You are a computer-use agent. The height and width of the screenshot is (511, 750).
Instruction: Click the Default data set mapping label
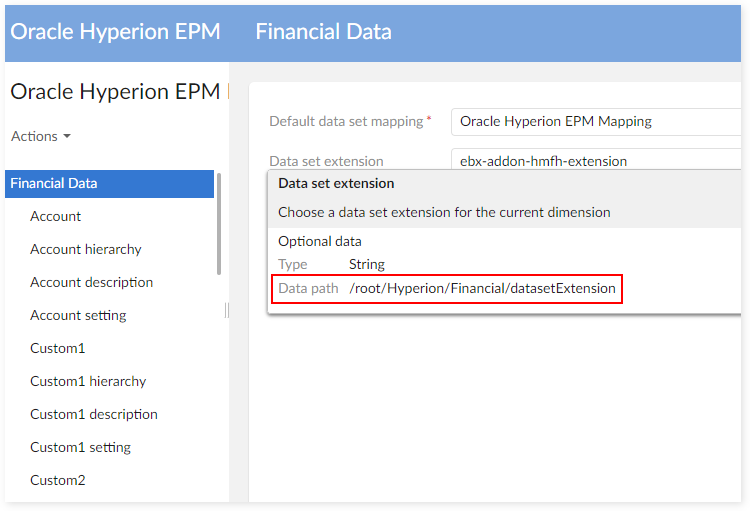point(346,121)
